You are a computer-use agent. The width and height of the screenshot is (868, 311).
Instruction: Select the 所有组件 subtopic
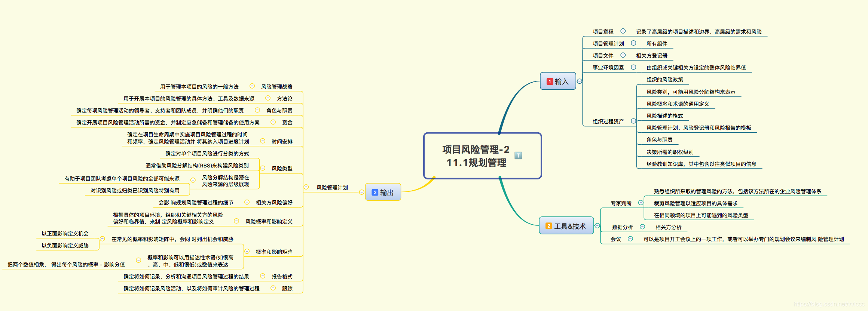[657, 44]
